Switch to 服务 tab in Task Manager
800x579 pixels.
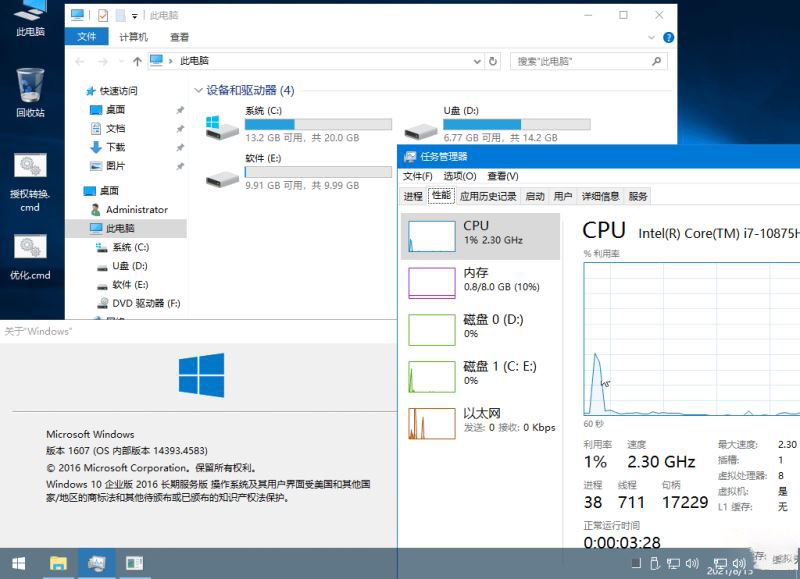pyautogui.click(x=638, y=196)
